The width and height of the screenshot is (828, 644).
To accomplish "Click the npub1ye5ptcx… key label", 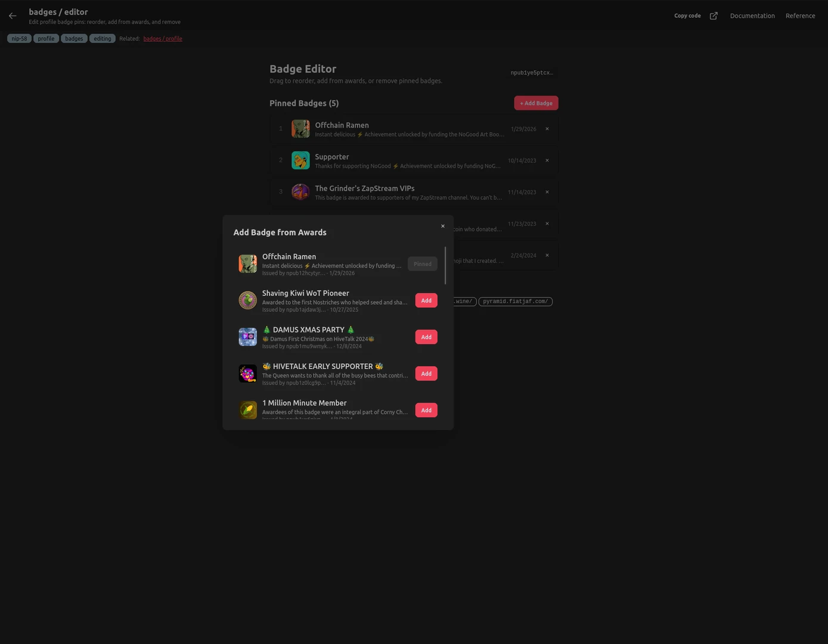I will pos(532,73).
